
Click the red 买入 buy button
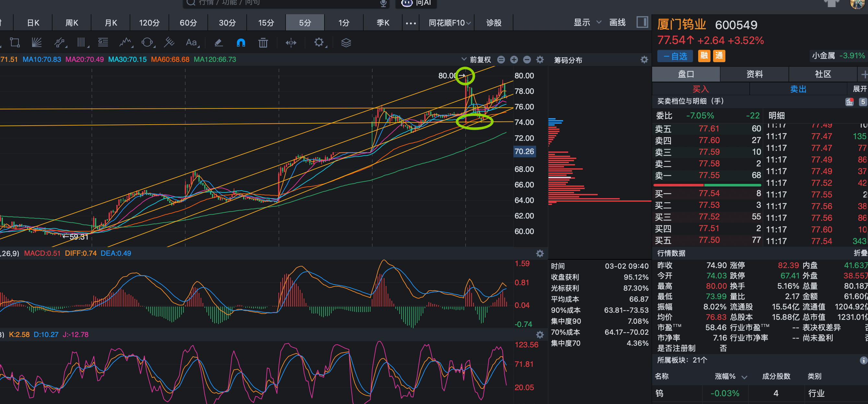(700, 89)
